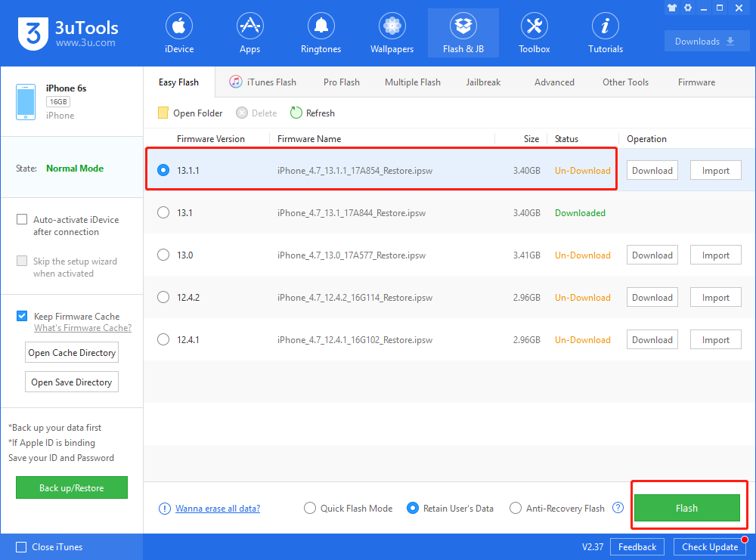The width and height of the screenshot is (756, 560).
Task: Click the Firmware Name column header
Action: point(309,139)
